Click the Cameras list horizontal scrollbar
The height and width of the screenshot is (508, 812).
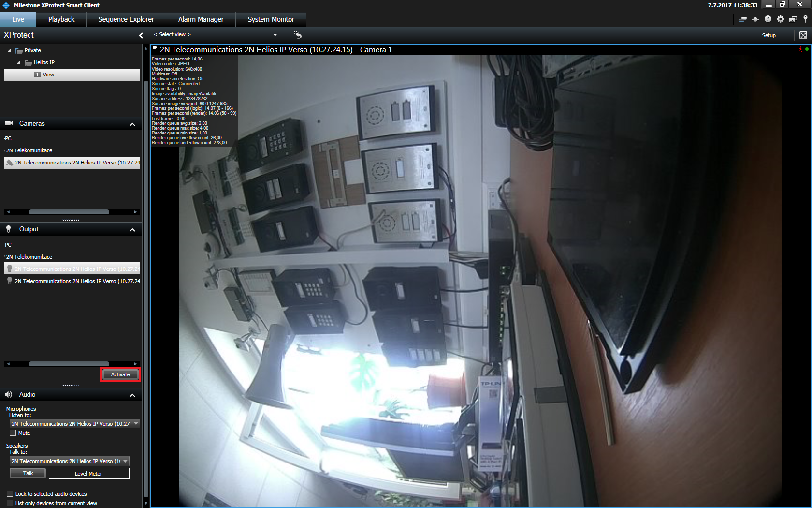(69, 212)
